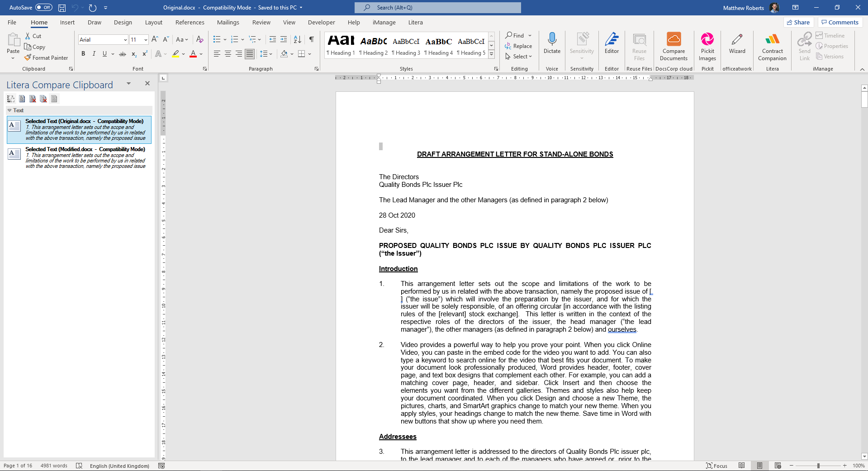The width and height of the screenshot is (868, 471).
Task: Toggle Italic formatting
Action: [94, 54]
